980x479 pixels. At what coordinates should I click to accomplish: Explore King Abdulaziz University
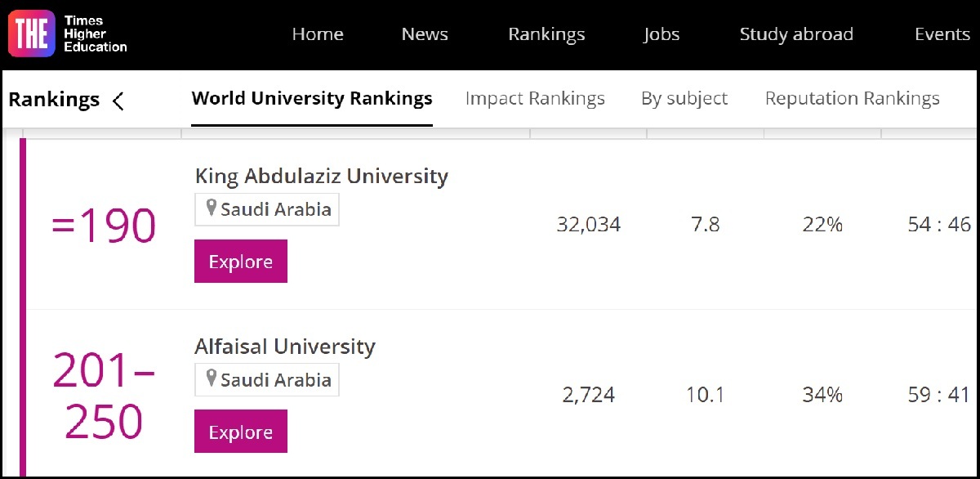241,262
